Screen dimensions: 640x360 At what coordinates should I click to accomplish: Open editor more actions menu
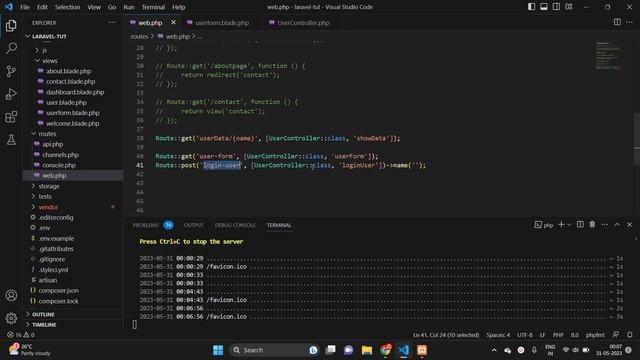(630, 22)
